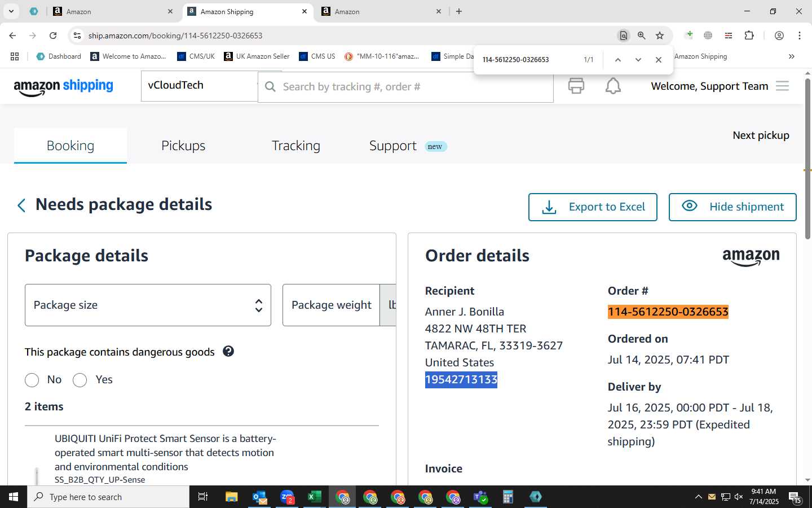
Task: Click the page vertical scrollbar
Action: (807, 159)
